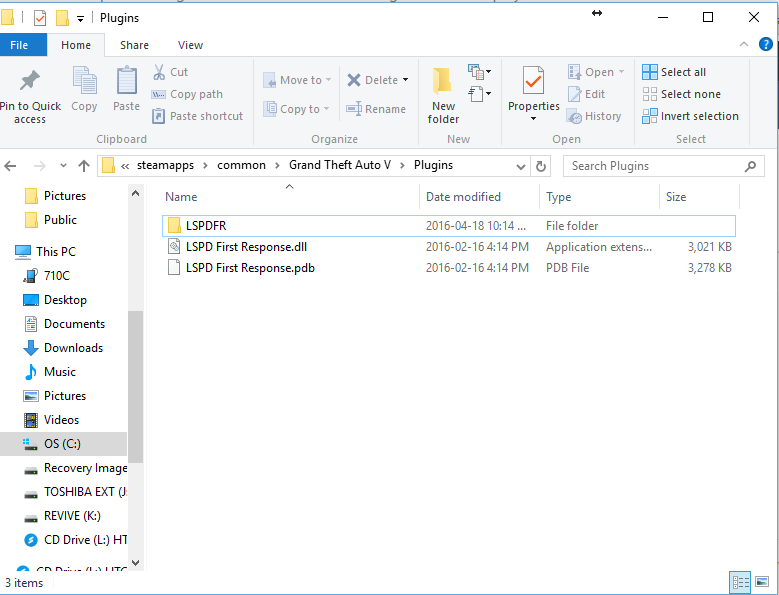Switch to the Home ribbon tab
The image size is (779, 595).
click(x=76, y=45)
